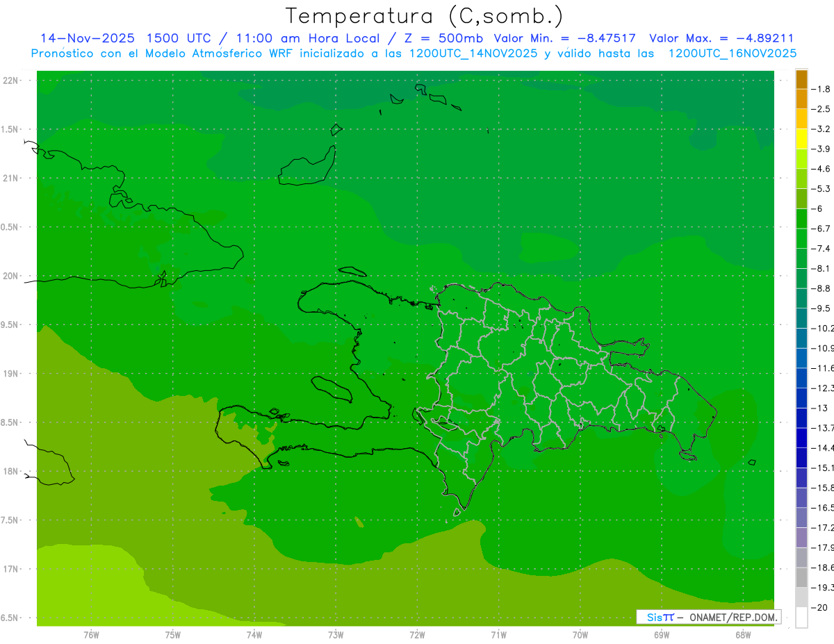Click the '71W' longitude label
834x644 pixels.
498,635
